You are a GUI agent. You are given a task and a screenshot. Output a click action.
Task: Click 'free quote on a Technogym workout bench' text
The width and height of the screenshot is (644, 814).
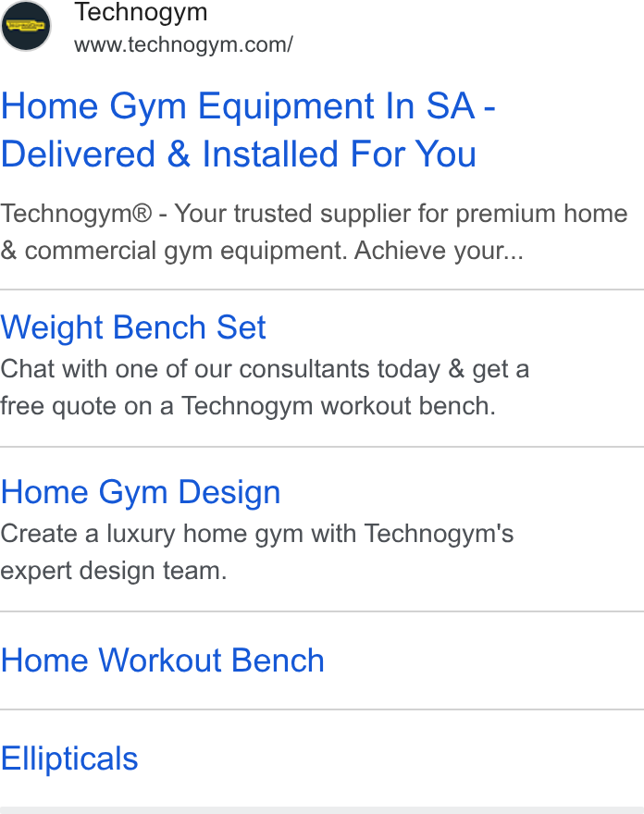coord(247,406)
